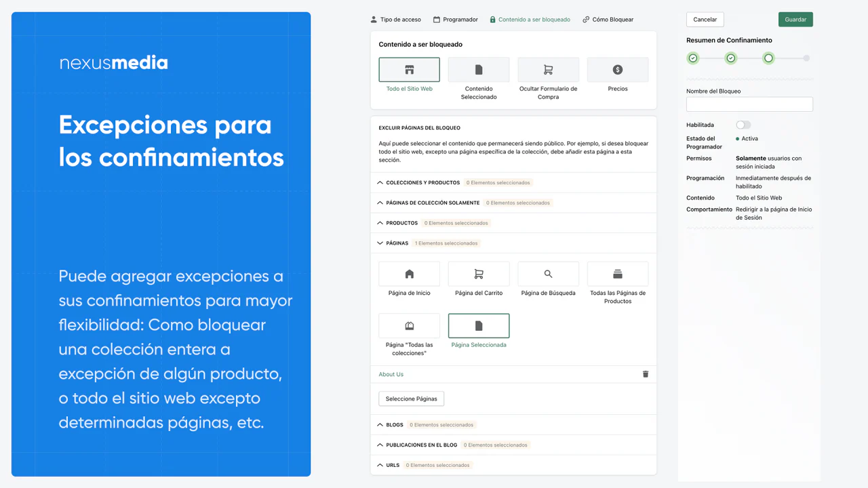Click the link icon beside Cómo Bloquear
Image resolution: width=868 pixels, height=488 pixels.
point(586,20)
